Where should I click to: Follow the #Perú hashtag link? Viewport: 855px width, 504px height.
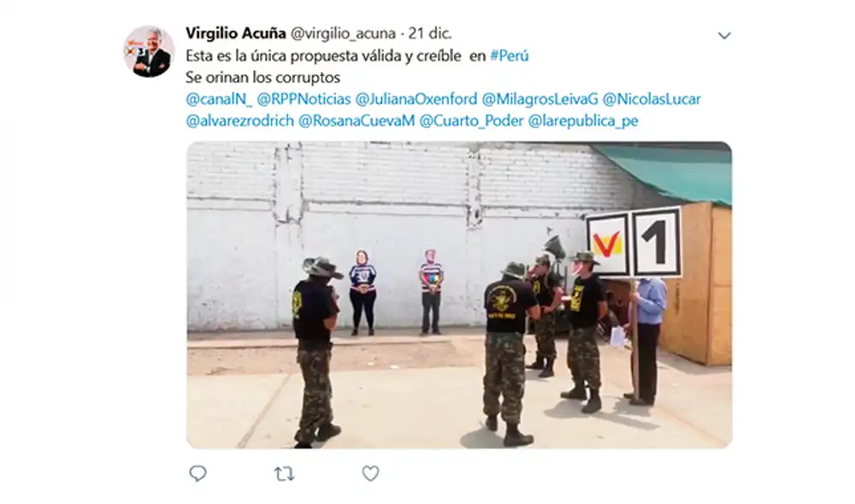point(510,56)
